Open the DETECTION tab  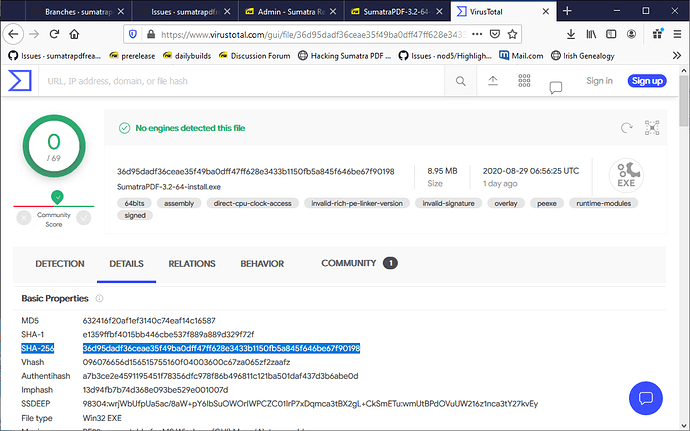coord(60,264)
